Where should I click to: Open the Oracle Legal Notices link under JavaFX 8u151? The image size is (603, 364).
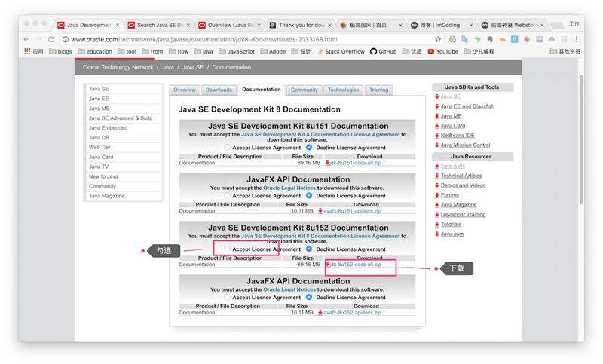pos(289,188)
